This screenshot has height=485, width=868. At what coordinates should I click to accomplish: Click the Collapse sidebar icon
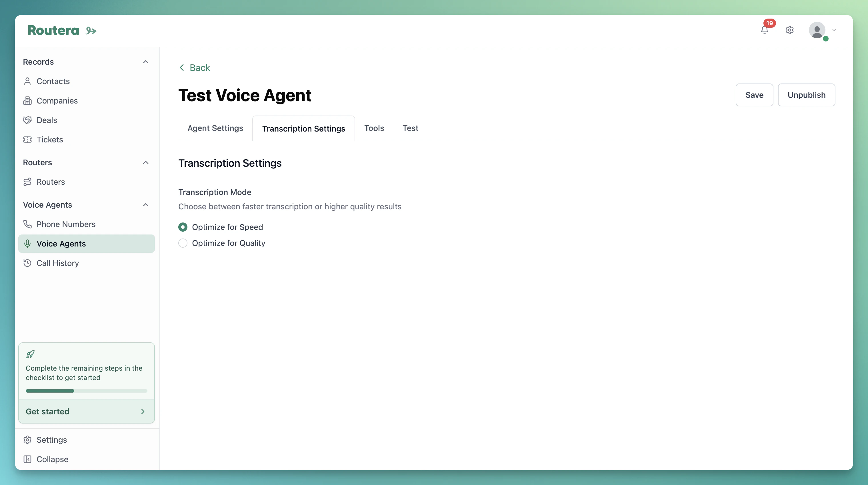click(x=27, y=459)
